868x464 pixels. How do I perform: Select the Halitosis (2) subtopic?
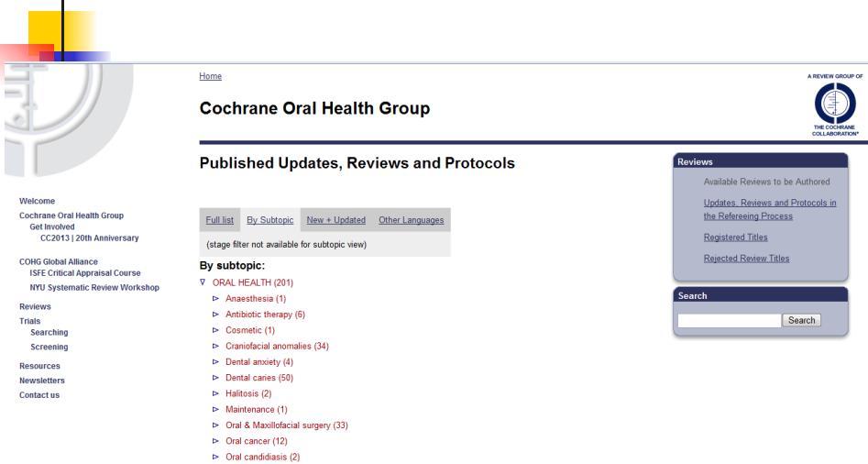(x=248, y=393)
